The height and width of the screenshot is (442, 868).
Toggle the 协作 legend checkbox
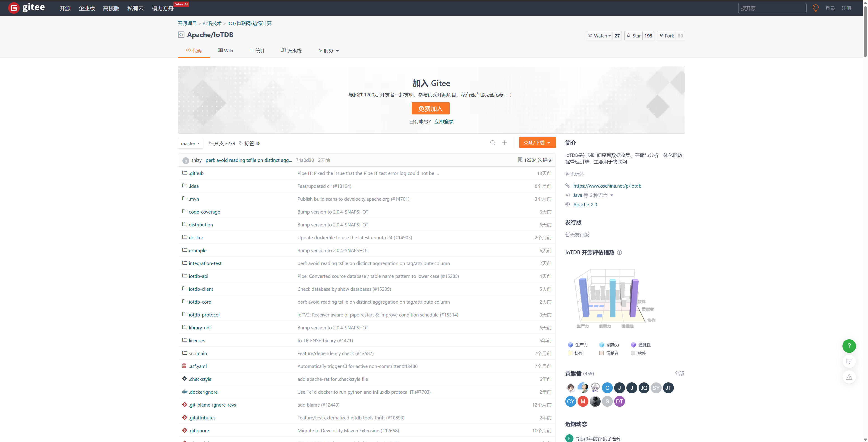click(570, 353)
